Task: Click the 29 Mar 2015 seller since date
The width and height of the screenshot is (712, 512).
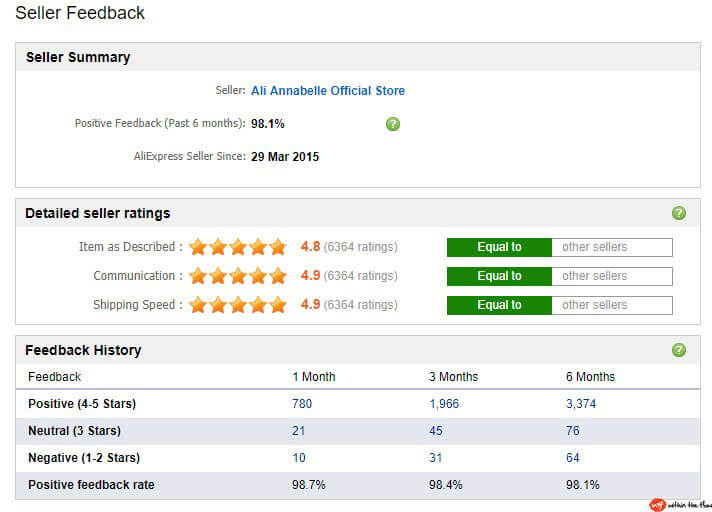Action: [x=285, y=157]
